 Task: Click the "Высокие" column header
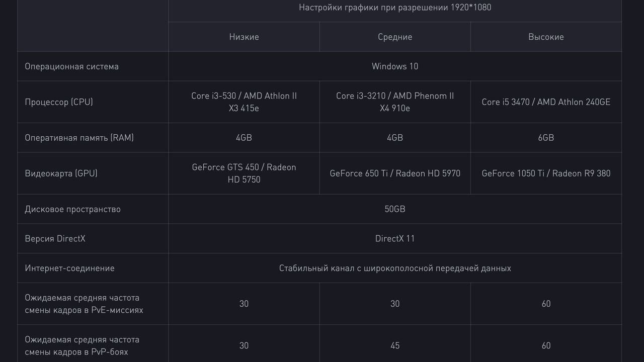tap(546, 37)
